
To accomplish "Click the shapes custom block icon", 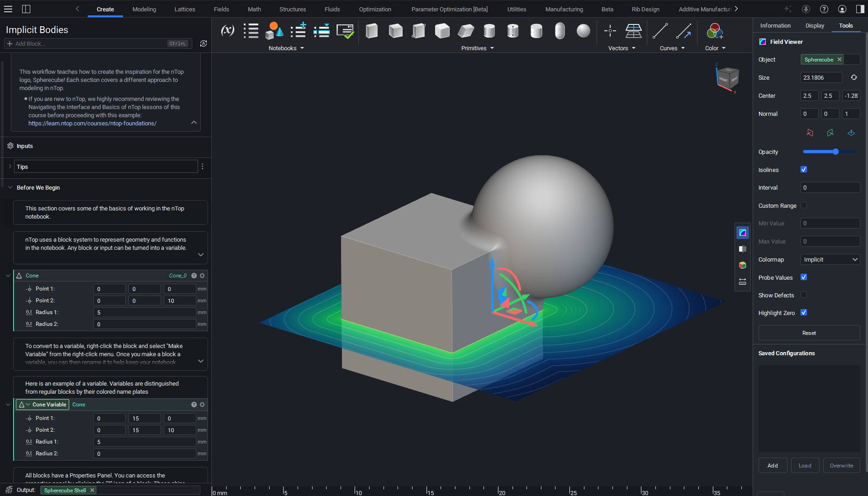I will pos(274,31).
